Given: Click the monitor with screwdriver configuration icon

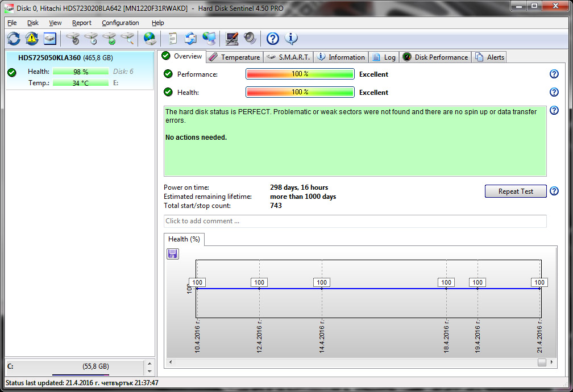Looking at the screenshot, I should (x=232, y=39).
